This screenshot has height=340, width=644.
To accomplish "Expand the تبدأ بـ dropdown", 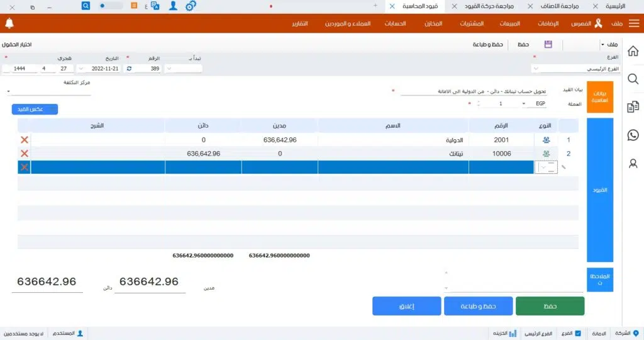I will 169,69.
